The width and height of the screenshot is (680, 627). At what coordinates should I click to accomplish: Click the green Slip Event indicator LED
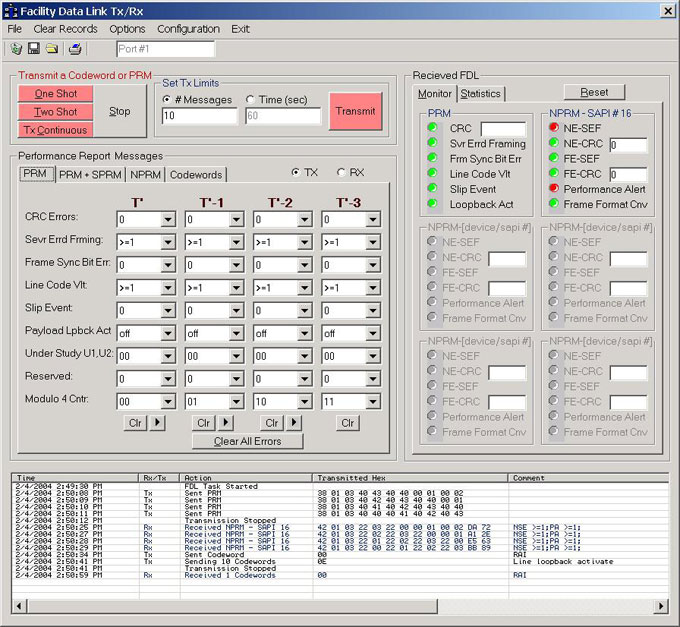[432, 188]
